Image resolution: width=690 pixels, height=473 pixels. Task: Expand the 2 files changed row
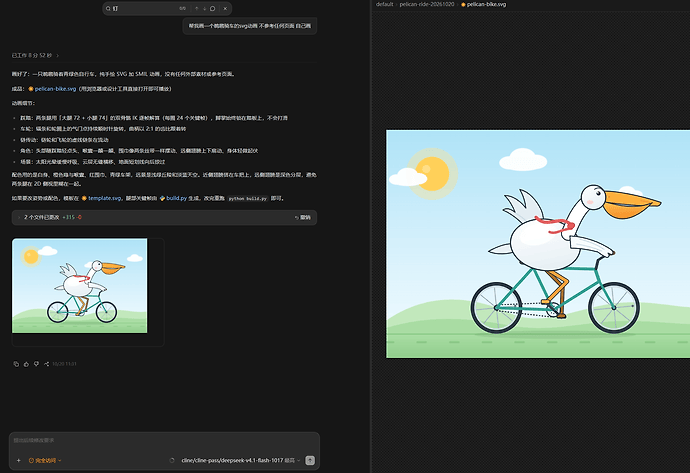pyautogui.click(x=164, y=217)
